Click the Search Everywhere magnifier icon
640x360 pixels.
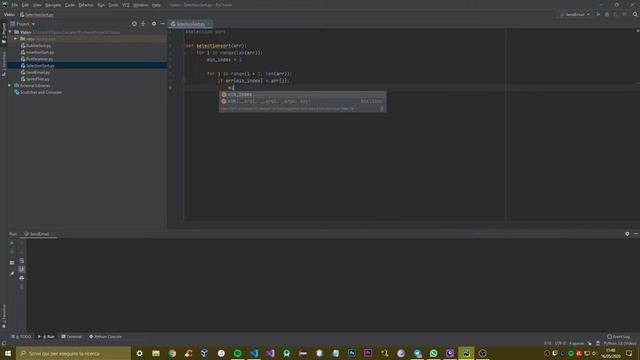[635, 14]
